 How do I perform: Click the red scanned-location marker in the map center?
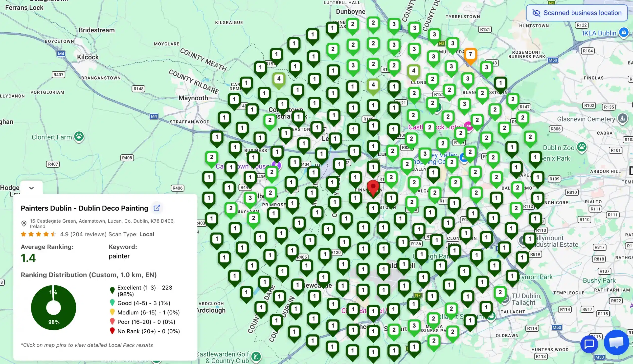click(x=373, y=187)
